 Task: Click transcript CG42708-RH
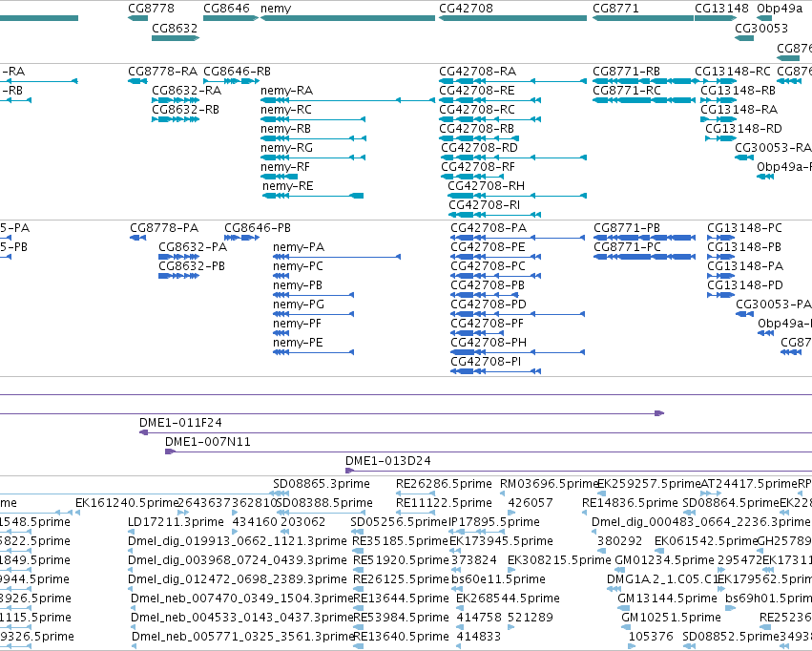[517, 196]
